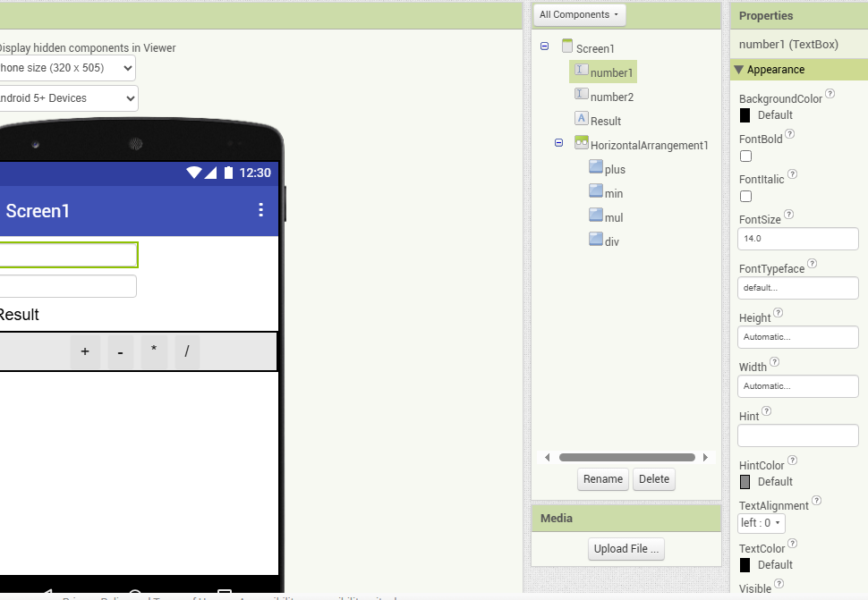This screenshot has height=600, width=868.
Task: Open the HintColor swatch picker
Action: coord(745,482)
